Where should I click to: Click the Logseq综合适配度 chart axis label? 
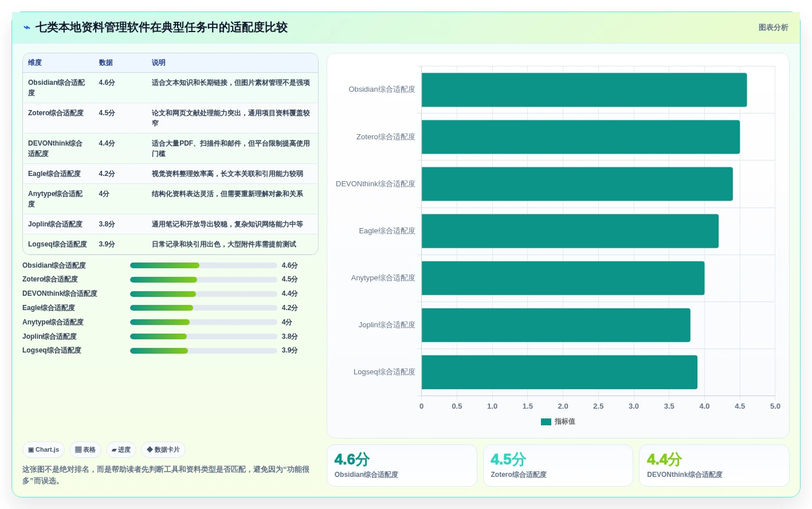click(x=384, y=372)
